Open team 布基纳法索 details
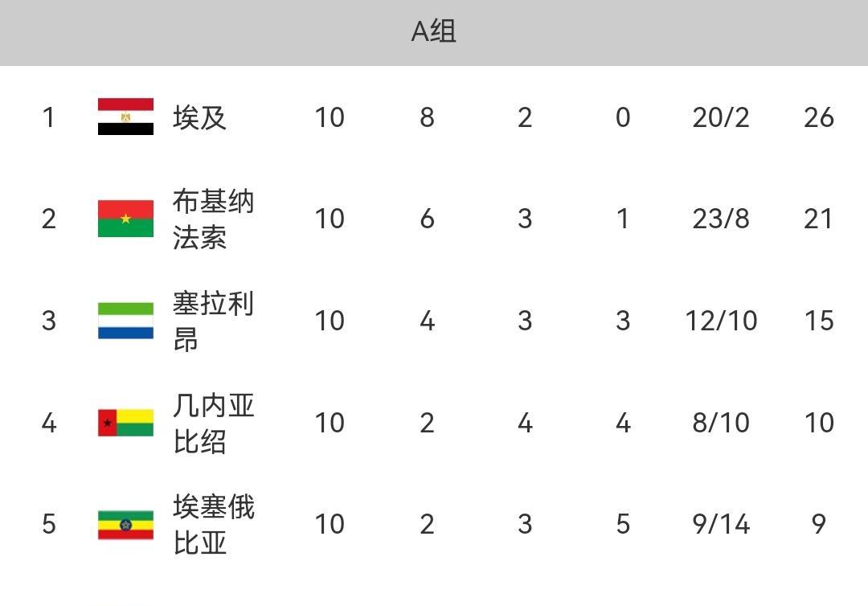868x606 pixels. coord(213,219)
